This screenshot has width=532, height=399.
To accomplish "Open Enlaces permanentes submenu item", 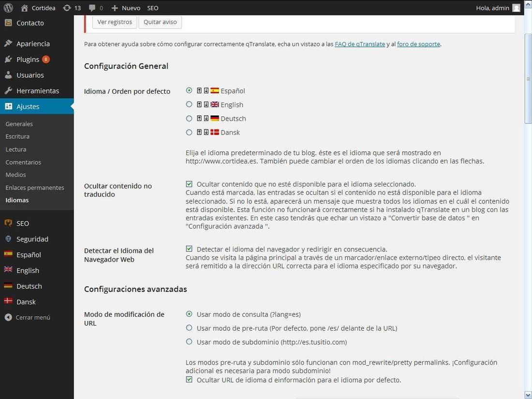I will pyautogui.click(x=35, y=188).
